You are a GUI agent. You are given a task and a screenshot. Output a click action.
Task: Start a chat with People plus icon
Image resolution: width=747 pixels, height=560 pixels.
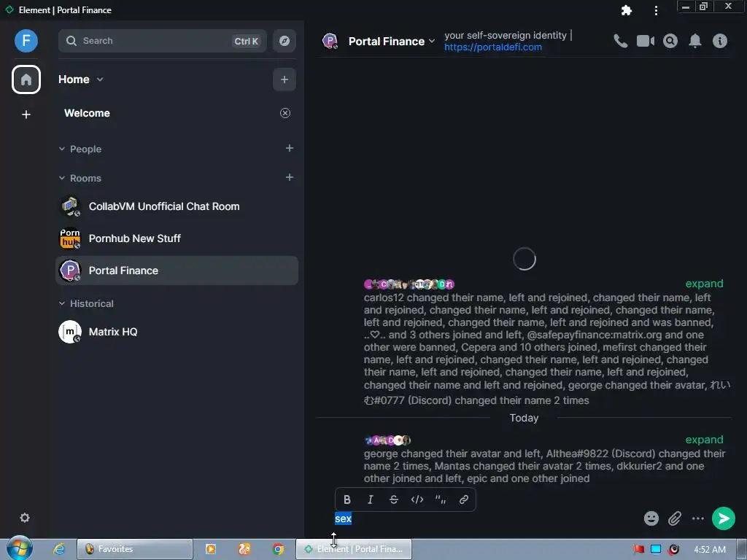pos(289,148)
